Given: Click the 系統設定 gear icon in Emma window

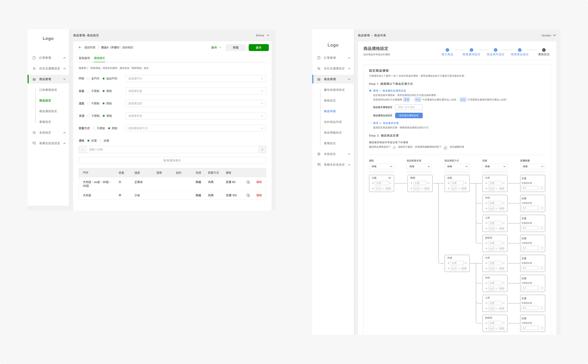Looking at the screenshot, I should tap(34, 133).
